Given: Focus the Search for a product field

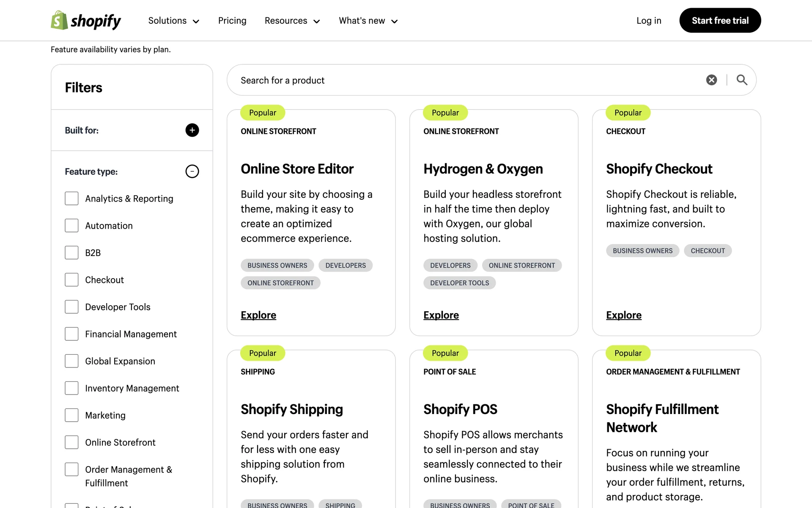Looking at the screenshot, I should coord(465,80).
